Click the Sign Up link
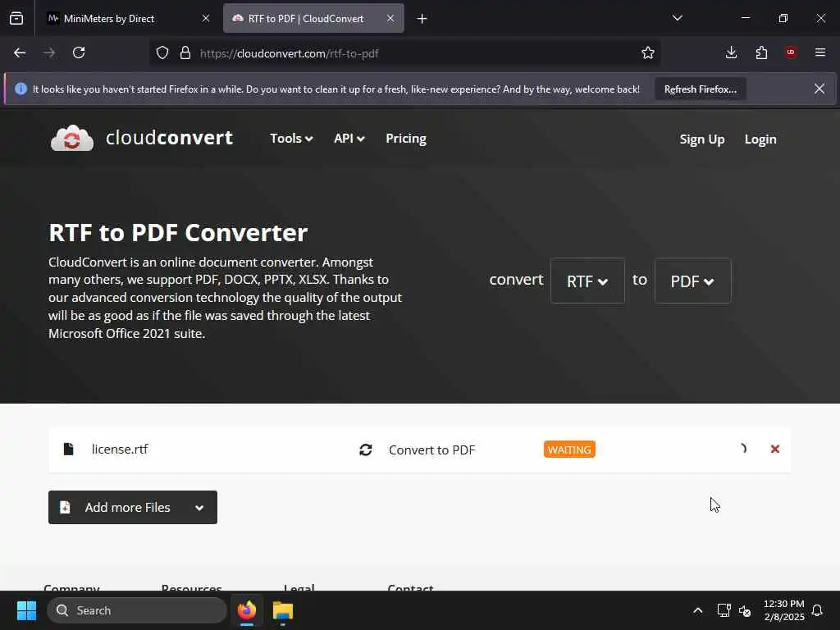The width and height of the screenshot is (840, 630). (x=702, y=139)
